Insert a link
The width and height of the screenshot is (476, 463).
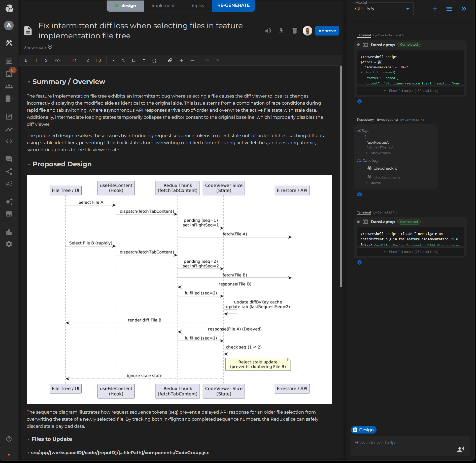[x=170, y=60]
